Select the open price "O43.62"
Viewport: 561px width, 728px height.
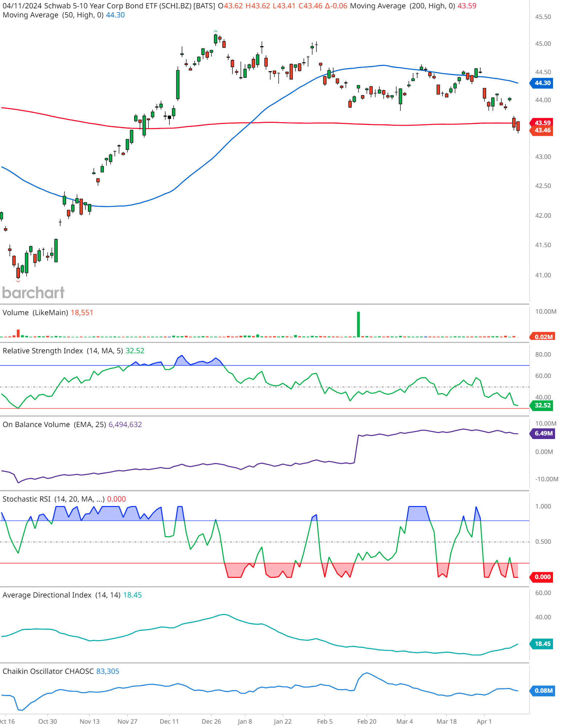coord(230,6)
